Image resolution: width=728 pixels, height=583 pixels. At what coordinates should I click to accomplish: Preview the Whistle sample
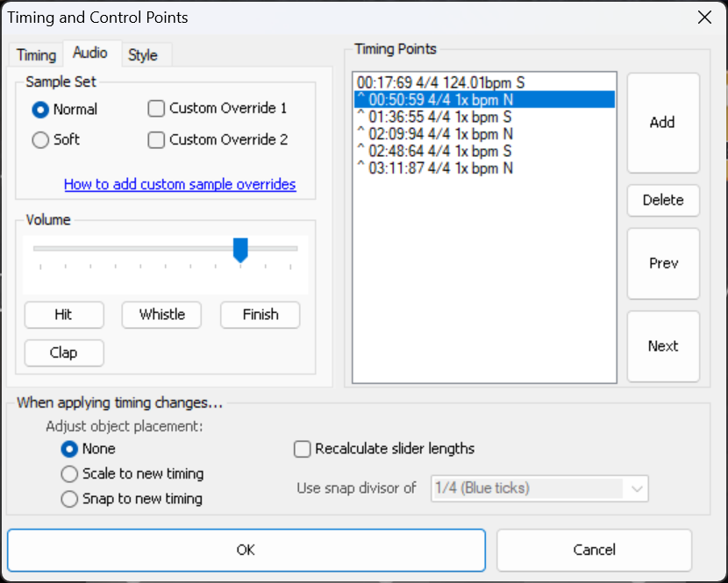tap(161, 315)
